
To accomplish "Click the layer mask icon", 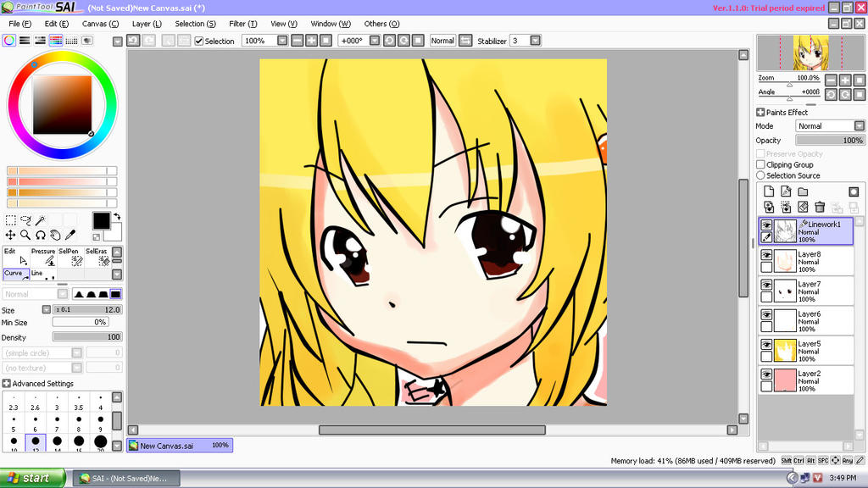I will point(854,191).
